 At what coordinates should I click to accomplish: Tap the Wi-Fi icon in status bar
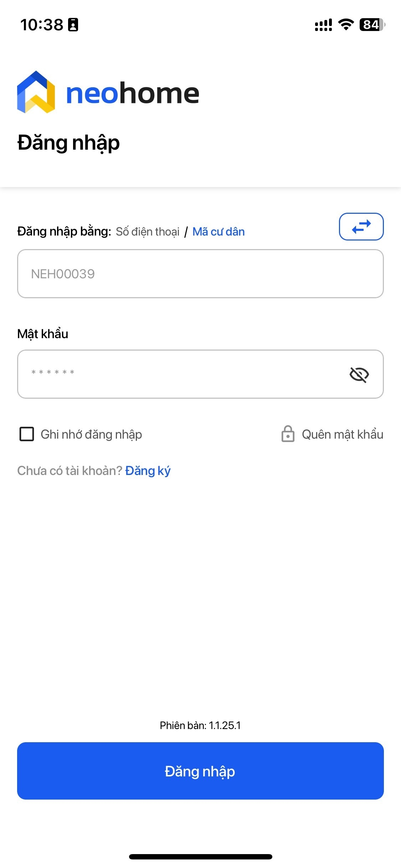pyautogui.click(x=345, y=25)
